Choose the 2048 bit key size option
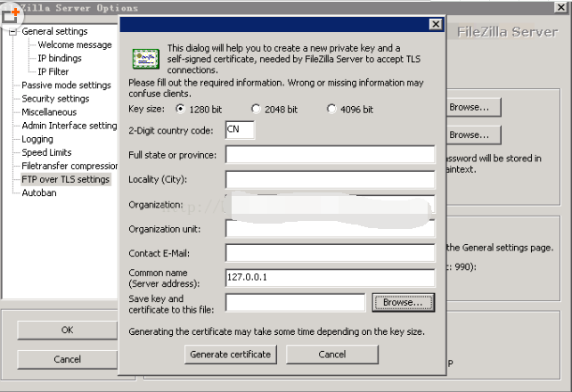Viewport: 572px width, 392px height. point(256,110)
